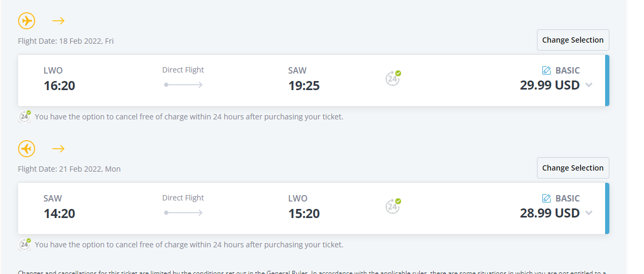The width and height of the screenshot is (644, 274).
Task: Click the edit pencil icon next to BASIC on the 29.99 USD fare
Action: click(546, 70)
